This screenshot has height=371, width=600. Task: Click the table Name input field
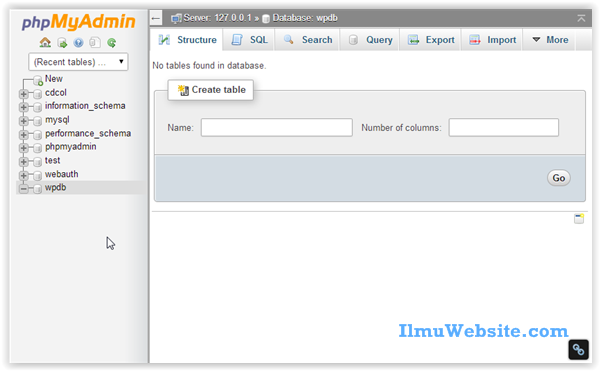coord(277,127)
